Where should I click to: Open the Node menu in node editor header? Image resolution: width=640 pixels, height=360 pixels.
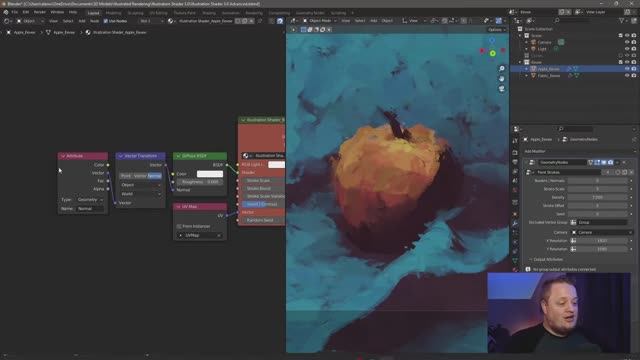pyautogui.click(x=94, y=21)
